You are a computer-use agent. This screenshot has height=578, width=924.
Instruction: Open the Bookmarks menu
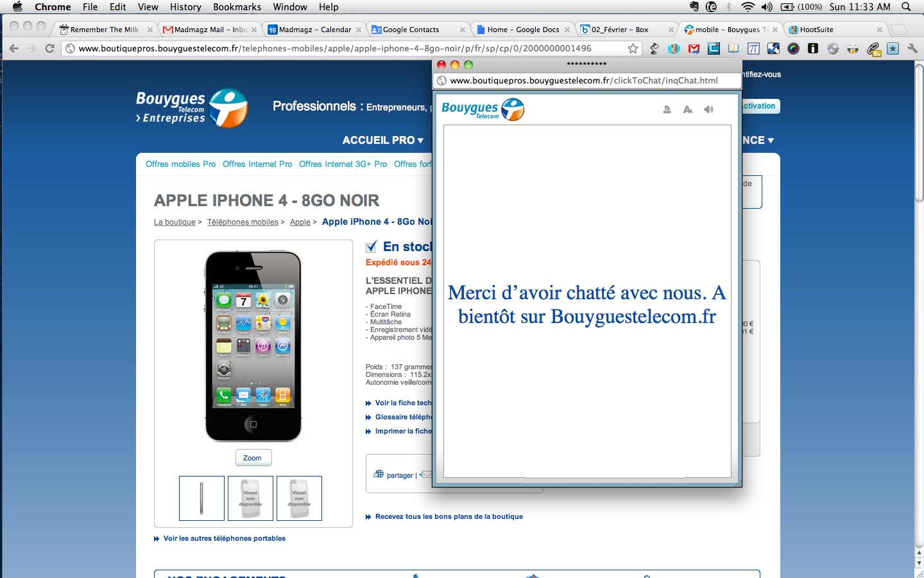tap(237, 7)
